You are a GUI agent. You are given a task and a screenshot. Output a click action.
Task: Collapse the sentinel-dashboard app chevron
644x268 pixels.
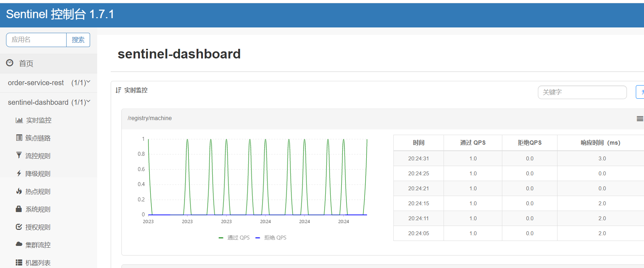(88, 101)
